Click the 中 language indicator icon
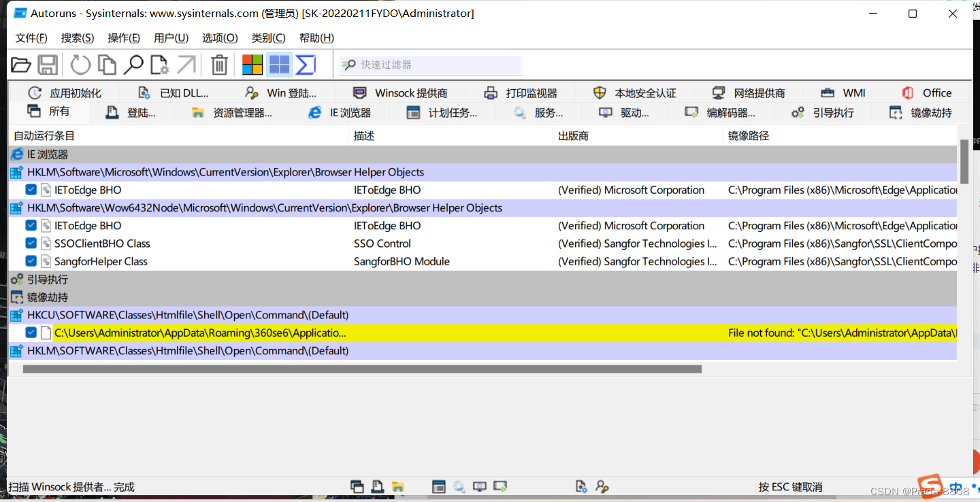Screen dimensions: 980x502 (955, 488)
